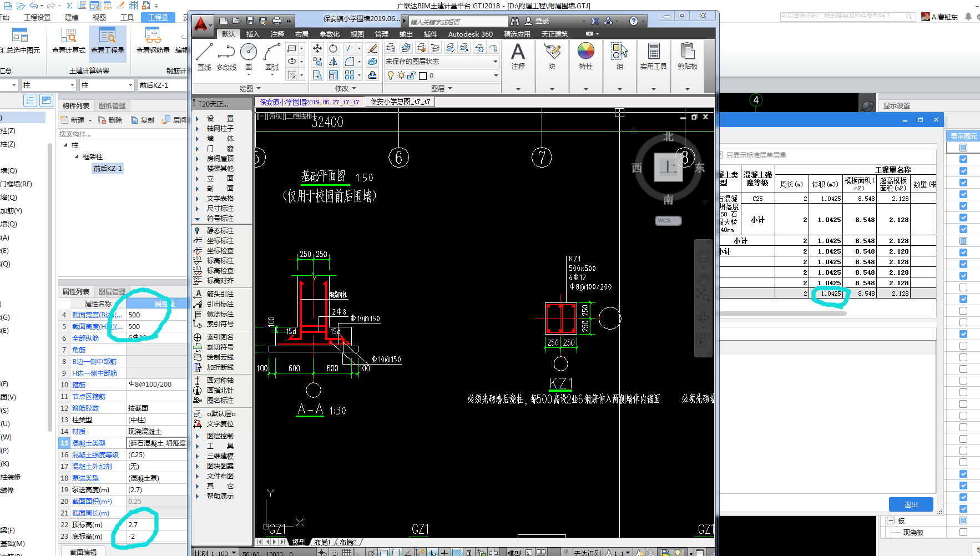Screen dimensions: 980x556
Task: Click the 全部纵筋 property link
Action: click(85, 338)
